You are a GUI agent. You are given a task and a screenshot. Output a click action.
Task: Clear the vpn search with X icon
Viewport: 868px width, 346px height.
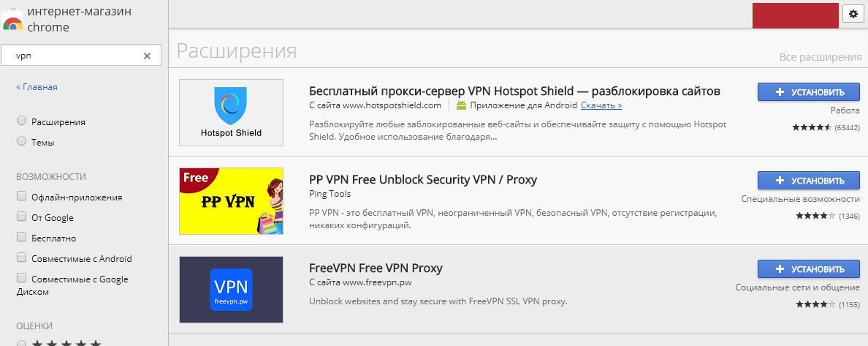[148, 56]
